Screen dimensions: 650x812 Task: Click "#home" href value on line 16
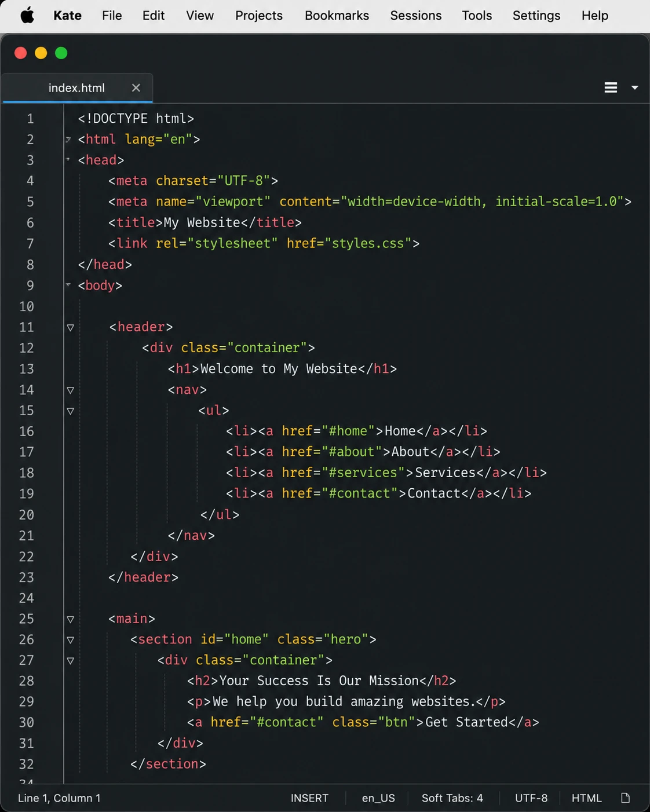pos(352,431)
